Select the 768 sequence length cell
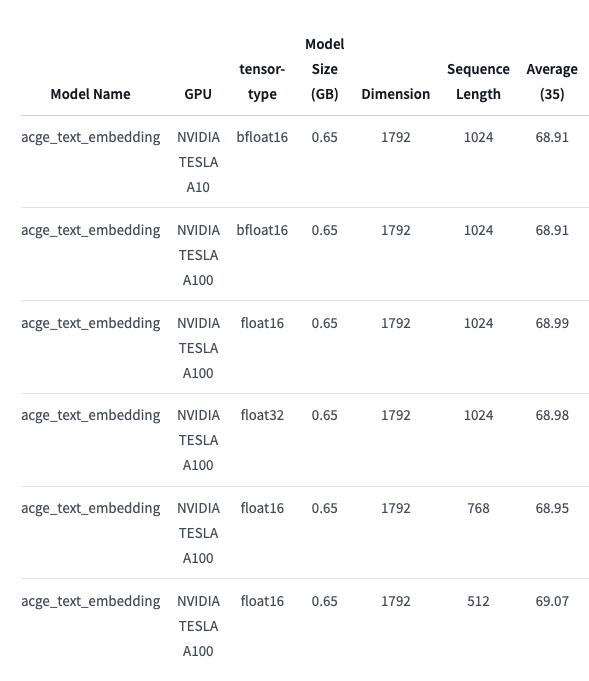The height and width of the screenshot is (681, 589). tap(478, 508)
